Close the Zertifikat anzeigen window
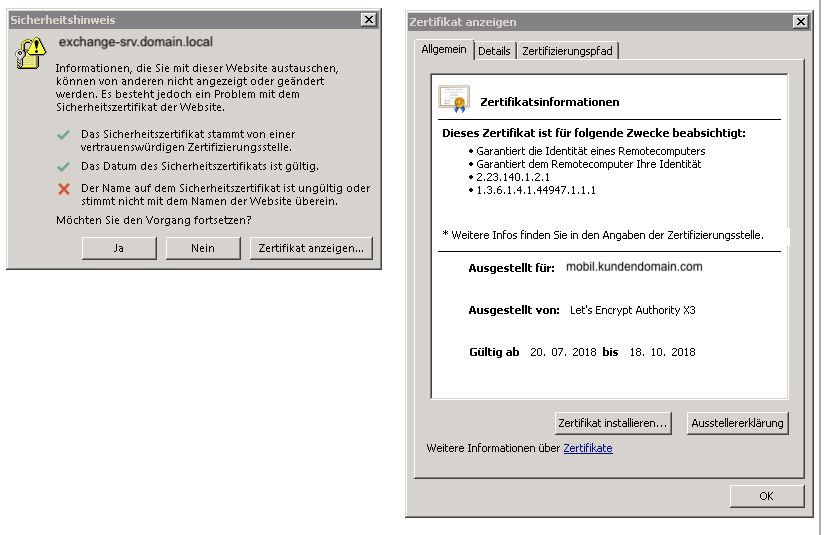 click(800, 22)
